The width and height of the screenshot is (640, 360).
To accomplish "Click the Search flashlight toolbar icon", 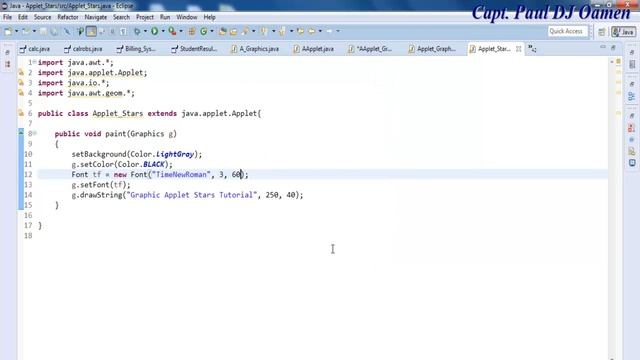I will click(x=245, y=31).
